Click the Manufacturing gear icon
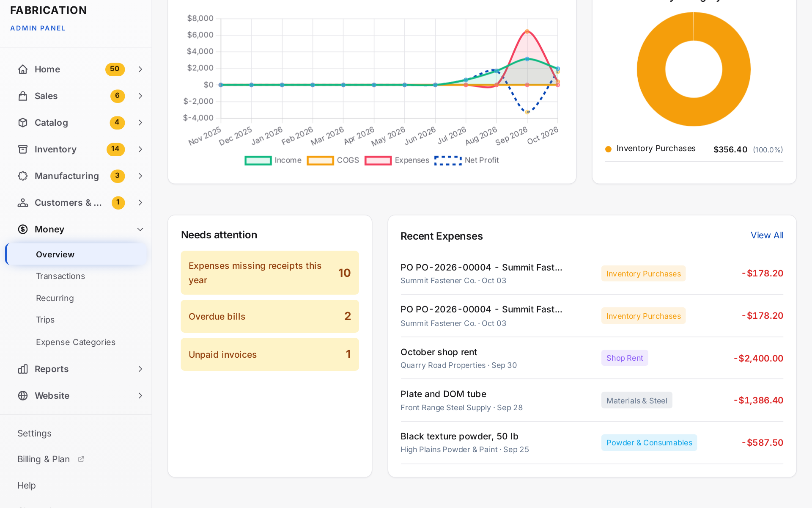The width and height of the screenshot is (812, 508). point(23,176)
